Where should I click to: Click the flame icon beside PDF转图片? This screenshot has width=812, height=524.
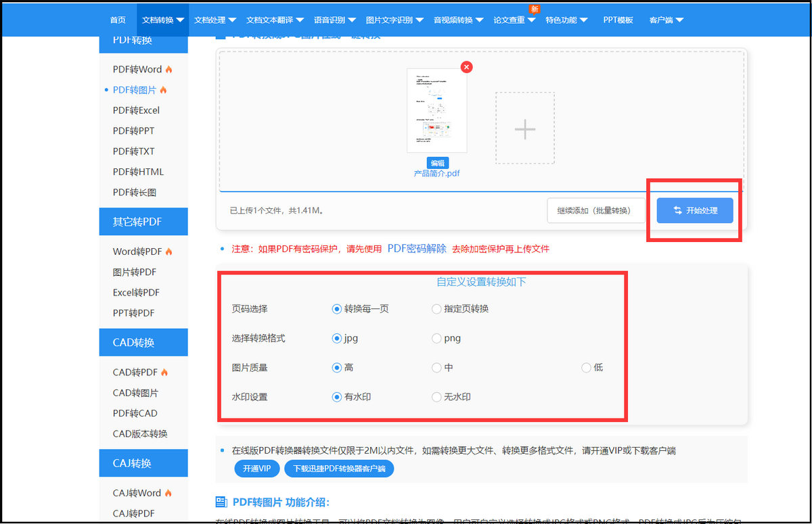tap(163, 90)
